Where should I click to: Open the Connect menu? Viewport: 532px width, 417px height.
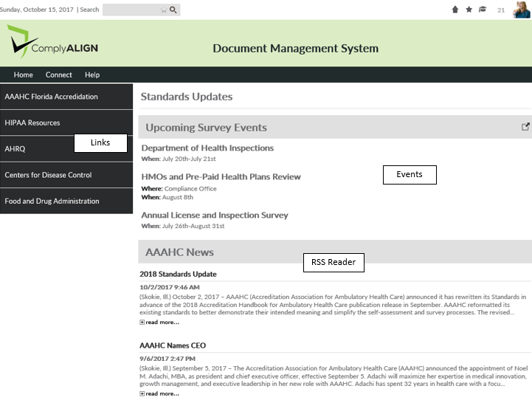[x=59, y=75]
